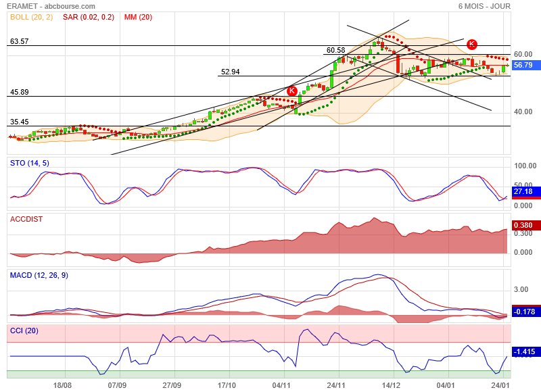The image size is (541, 392).
Task: Select the ACCDIST indicator label
Action: (26, 219)
